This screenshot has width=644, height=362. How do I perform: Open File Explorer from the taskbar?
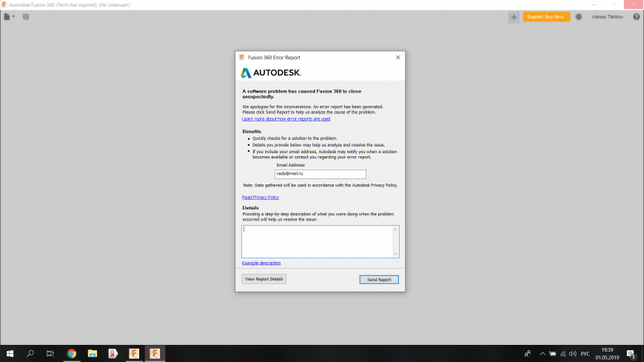(x=93, y=353)
